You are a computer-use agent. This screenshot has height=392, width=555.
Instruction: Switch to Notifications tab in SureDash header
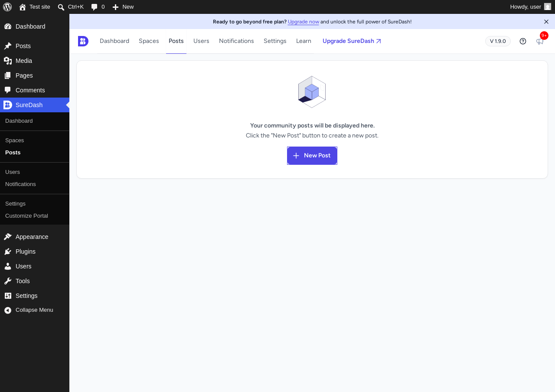[236, 41]
